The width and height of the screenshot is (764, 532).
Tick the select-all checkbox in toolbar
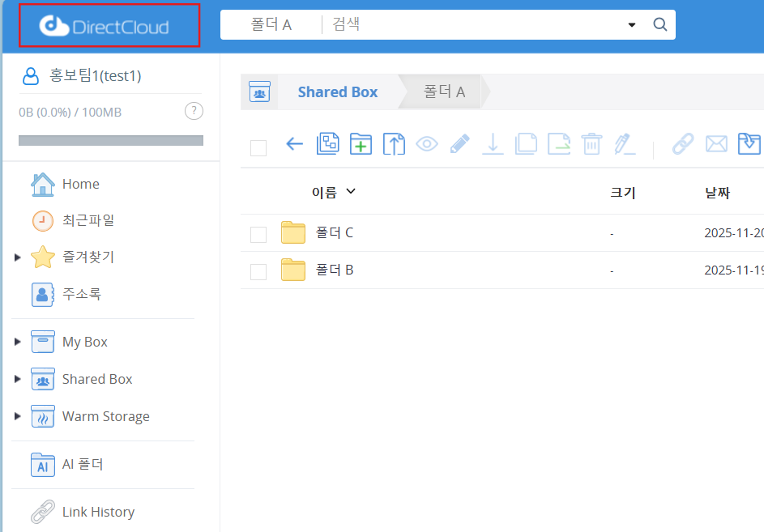(258, 147)
